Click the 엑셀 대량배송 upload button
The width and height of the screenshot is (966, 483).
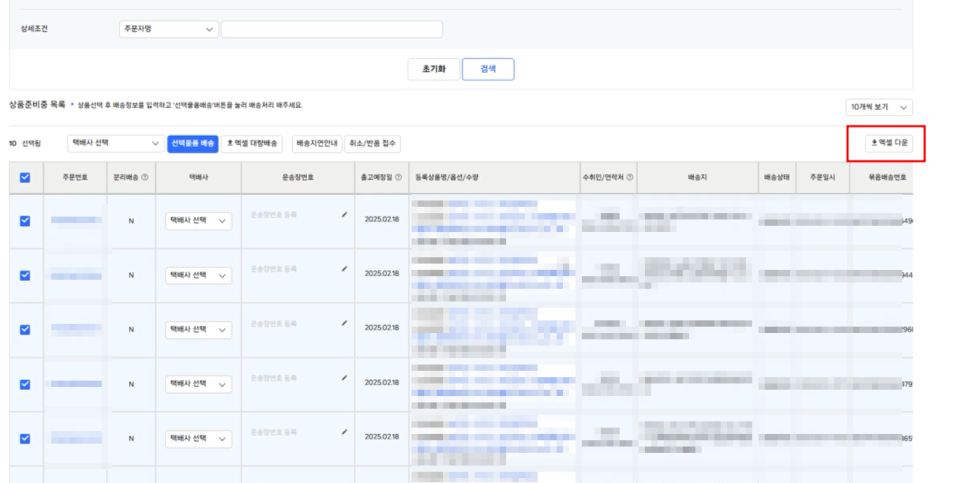252,144
